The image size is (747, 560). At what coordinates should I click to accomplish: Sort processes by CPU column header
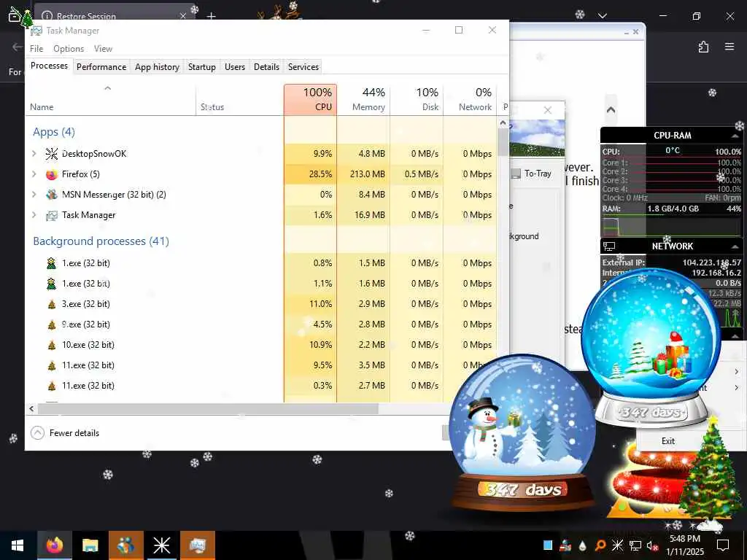point(310,99)
